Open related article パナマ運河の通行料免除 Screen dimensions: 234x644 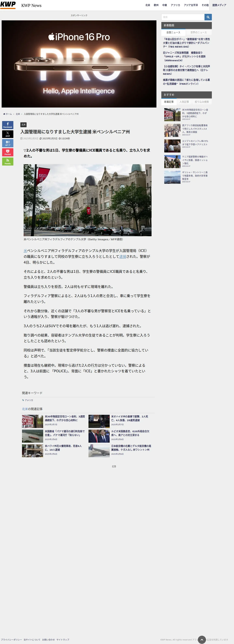pos(65,433)
